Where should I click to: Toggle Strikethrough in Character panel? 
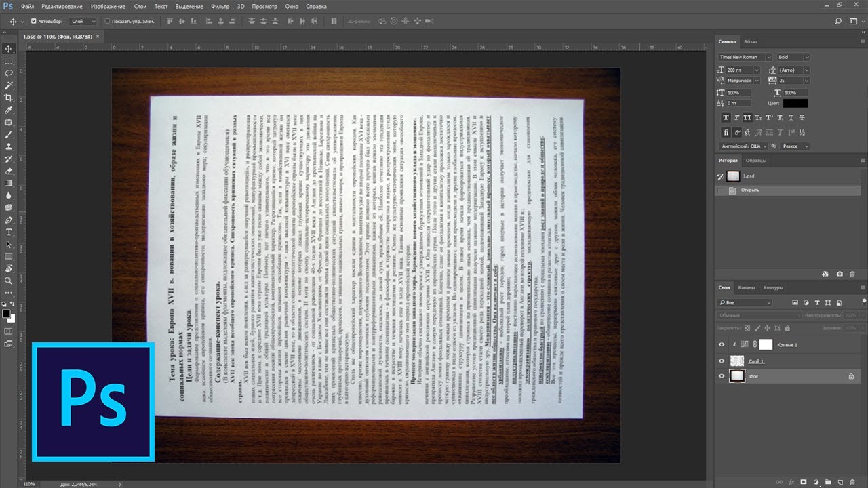tap(802, 118)
